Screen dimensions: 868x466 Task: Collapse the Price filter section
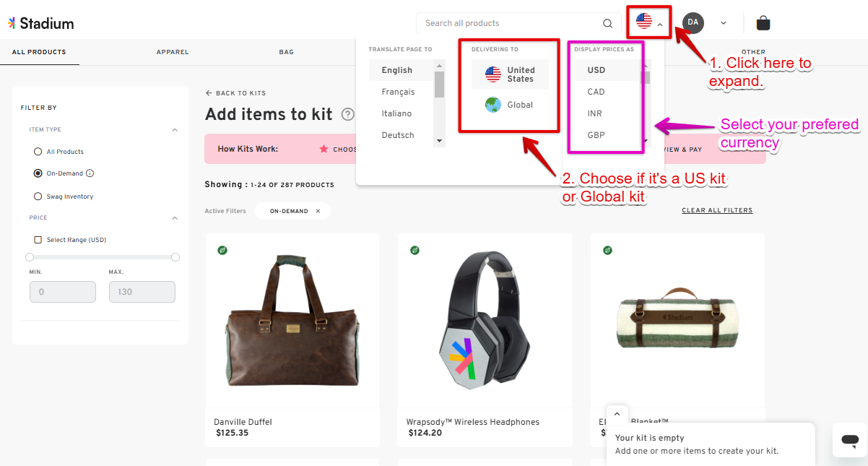(175, 218)
